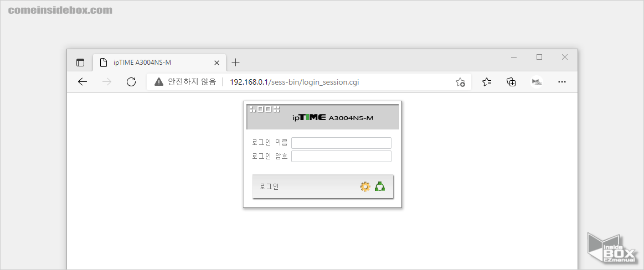Open the favorites list
The width and height of the screenshot is (644, 270).
pos(487,82)
